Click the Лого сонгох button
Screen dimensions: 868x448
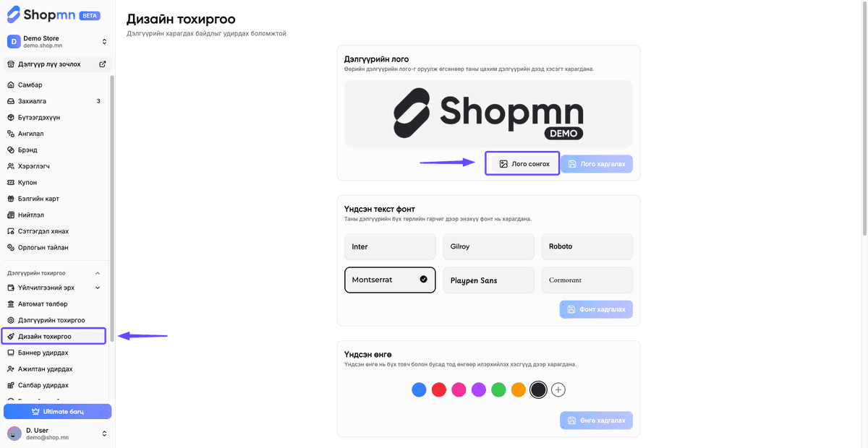(522, 164)
